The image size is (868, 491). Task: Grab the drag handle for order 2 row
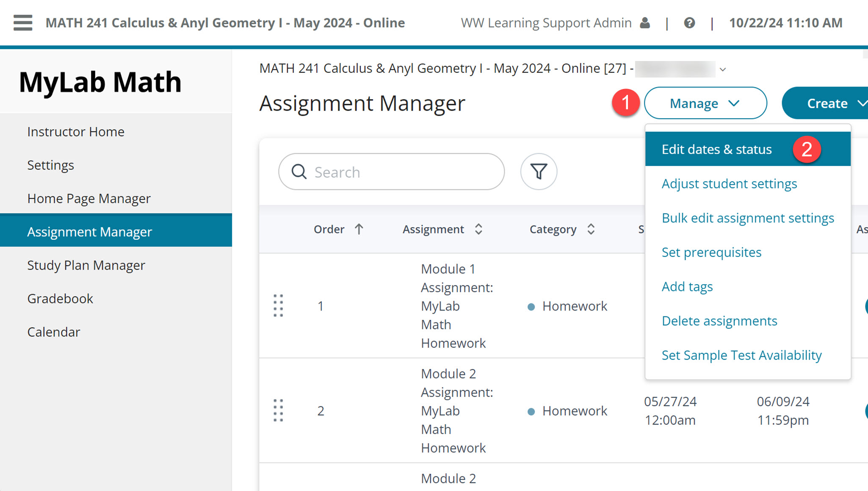point(278,411)
